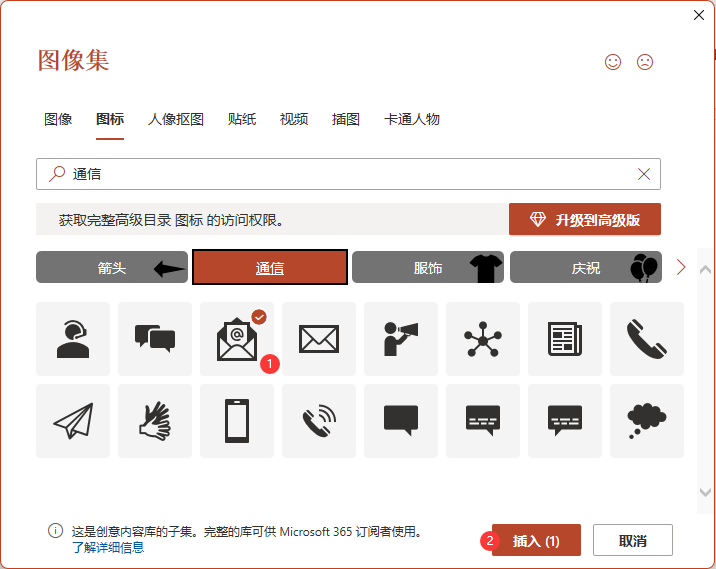716x569 pixels.
Task: Select the closed envelope mail icon
Action: coord(319,339)
